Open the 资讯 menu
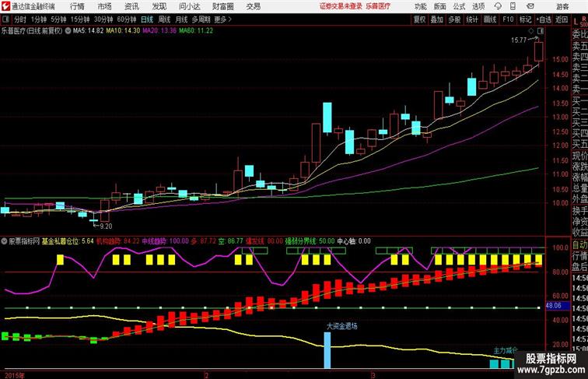Screen dimensions: 588x379 [131, 6]
